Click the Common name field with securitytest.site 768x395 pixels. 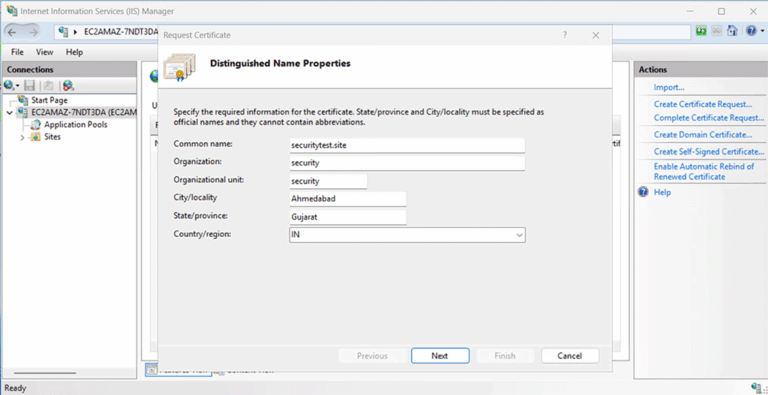coord(407,145)
